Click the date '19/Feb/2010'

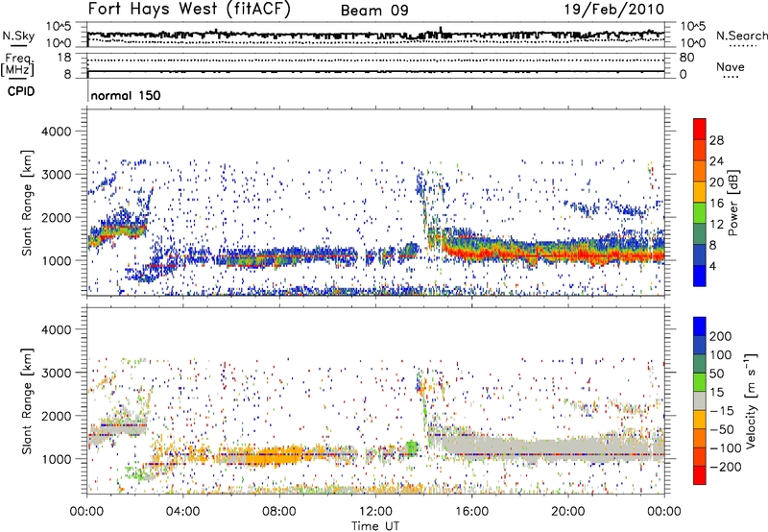(x=614, y=9)
